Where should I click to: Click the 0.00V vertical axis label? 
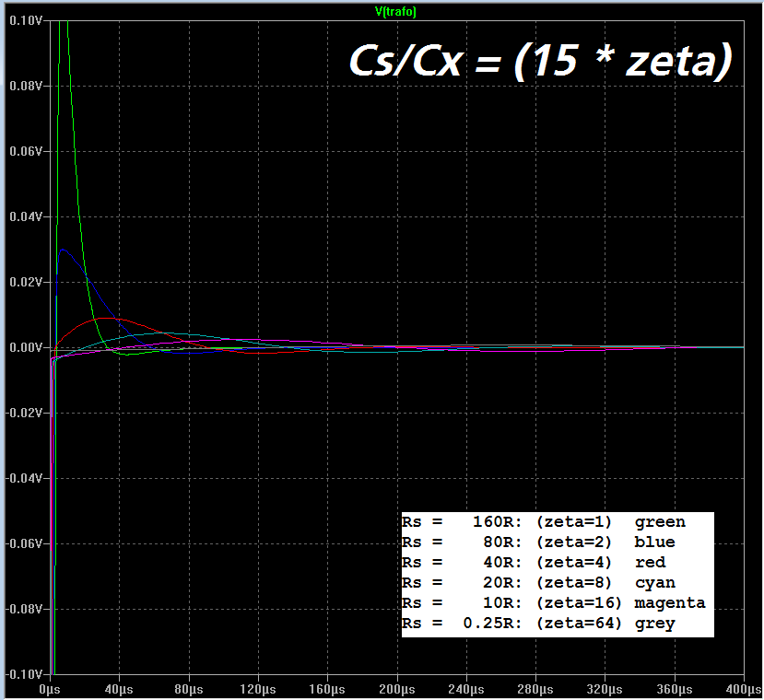[26, 348]
